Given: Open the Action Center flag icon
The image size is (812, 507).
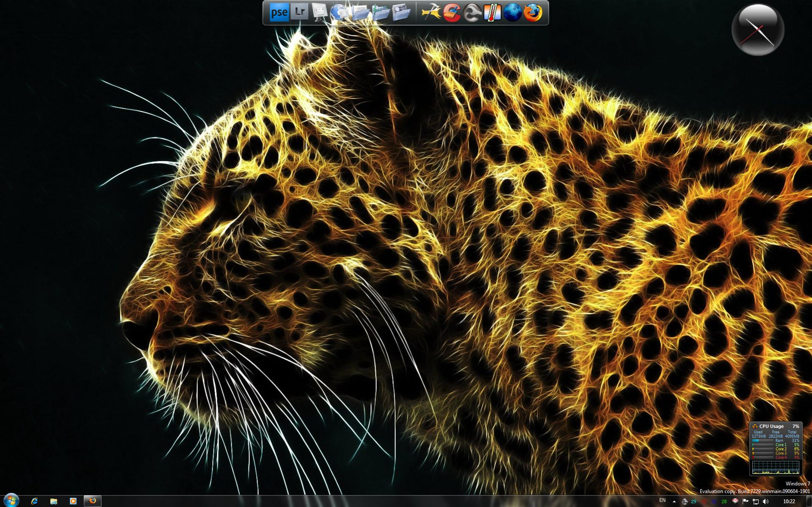Looking at the screenshot, I should 746,501.
